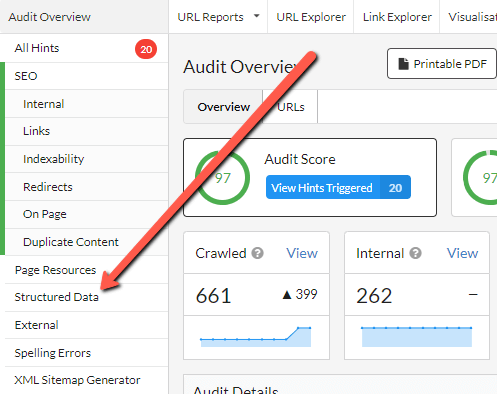Select All Hints in the sidebar
Screen dimensions: 497x394
[x=37, y=48]
